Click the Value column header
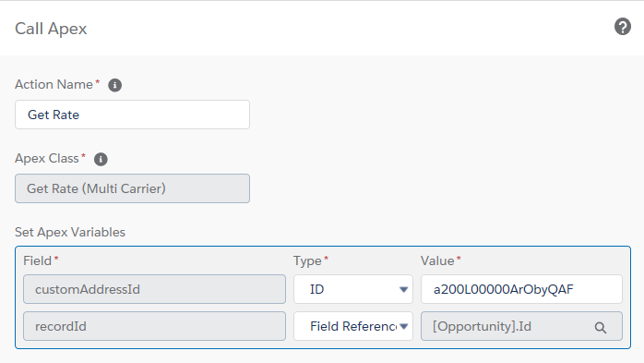This screenshot has width=644, height=363. coord(437,260)
